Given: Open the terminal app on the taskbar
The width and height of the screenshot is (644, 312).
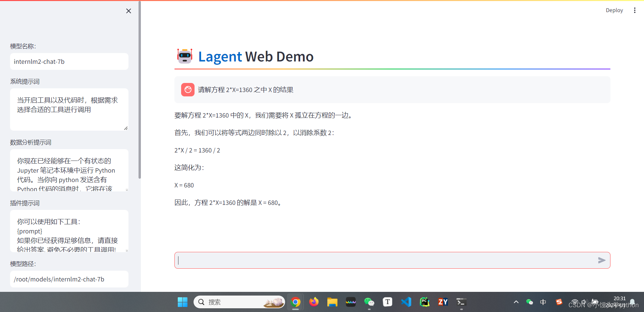Looking at the screenshot, I should click(x=462, y=302).
